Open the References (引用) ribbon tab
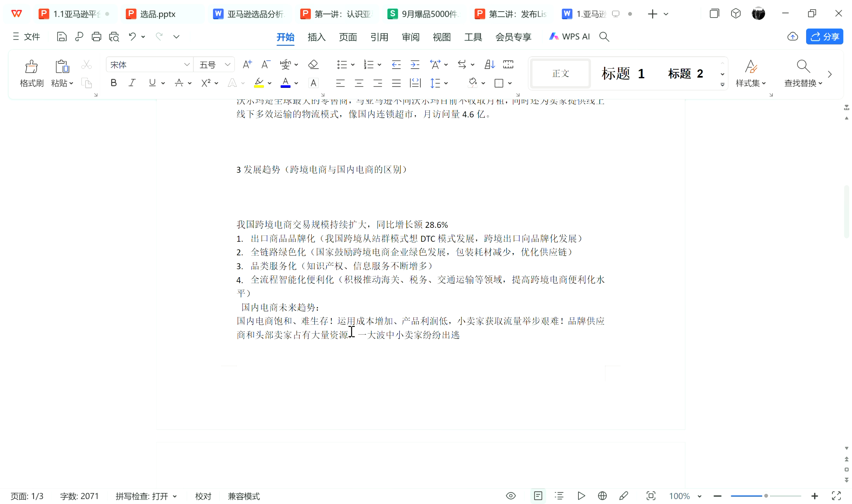The image size is (852, 504). 379,37
